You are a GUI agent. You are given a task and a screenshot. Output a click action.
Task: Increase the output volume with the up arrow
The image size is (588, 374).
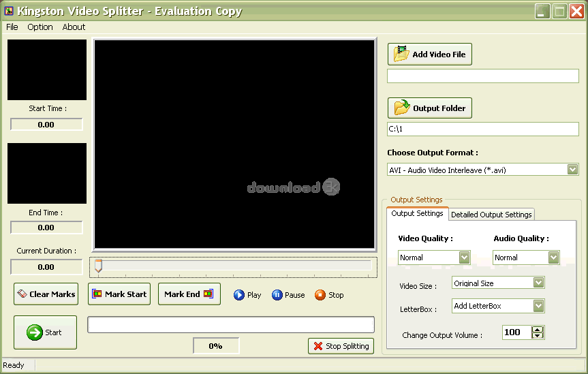(x=538, y=329)
